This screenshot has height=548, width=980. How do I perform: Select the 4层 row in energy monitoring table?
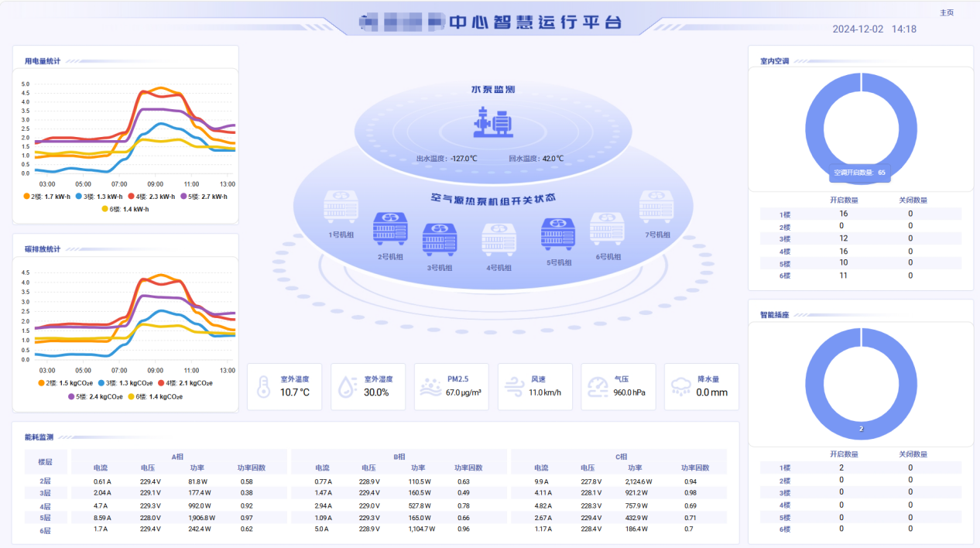[45, 505]
